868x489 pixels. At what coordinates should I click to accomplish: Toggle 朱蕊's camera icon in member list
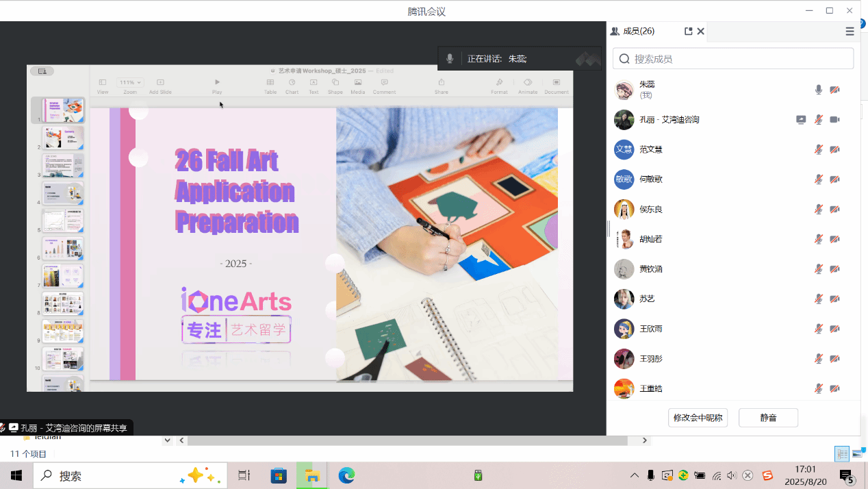(x=834, y=90)
